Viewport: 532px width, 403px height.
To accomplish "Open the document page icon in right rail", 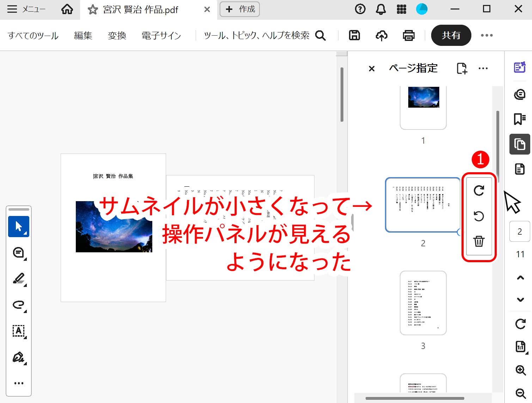I will pyautogui.click(x=520, y=169).
